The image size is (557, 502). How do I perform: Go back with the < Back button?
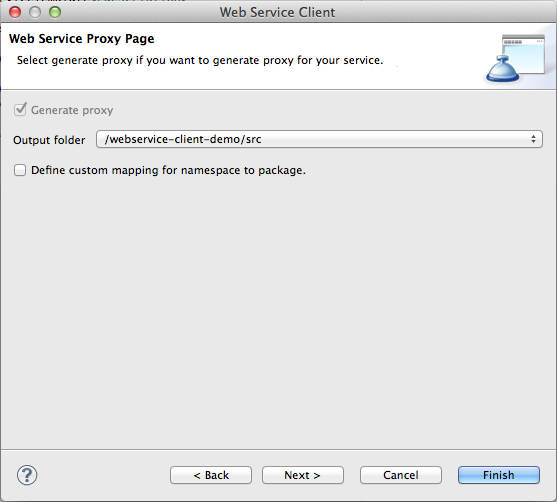tap(211, 475)
